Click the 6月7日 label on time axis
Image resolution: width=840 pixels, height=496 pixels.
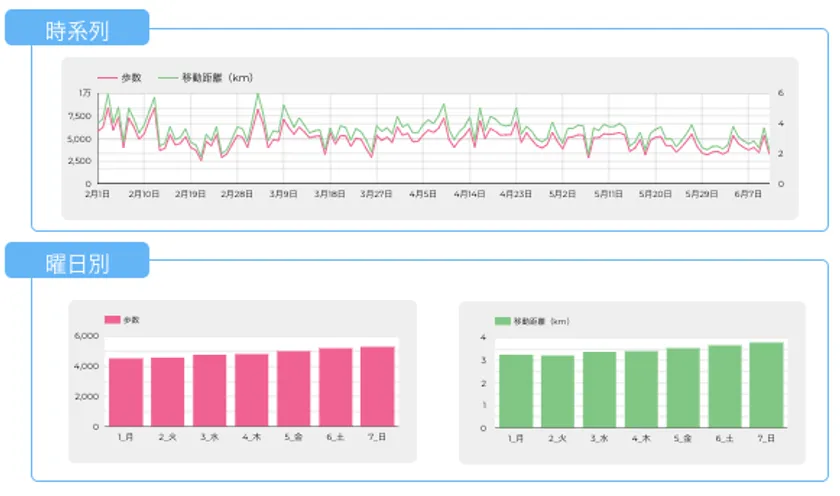tap(748, 194)
